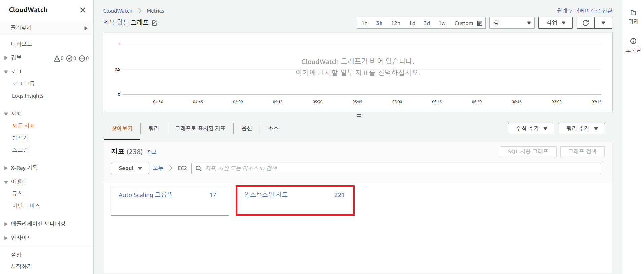This screenshot has height=274, width=644.
Task: Open Logs Insights in sidebar
Action: click(28, 96)
